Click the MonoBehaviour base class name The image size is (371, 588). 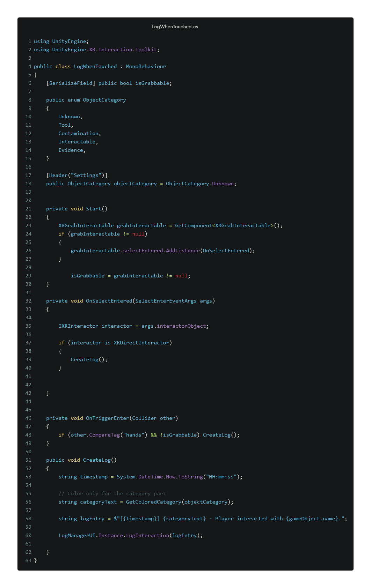pos(146,66)
